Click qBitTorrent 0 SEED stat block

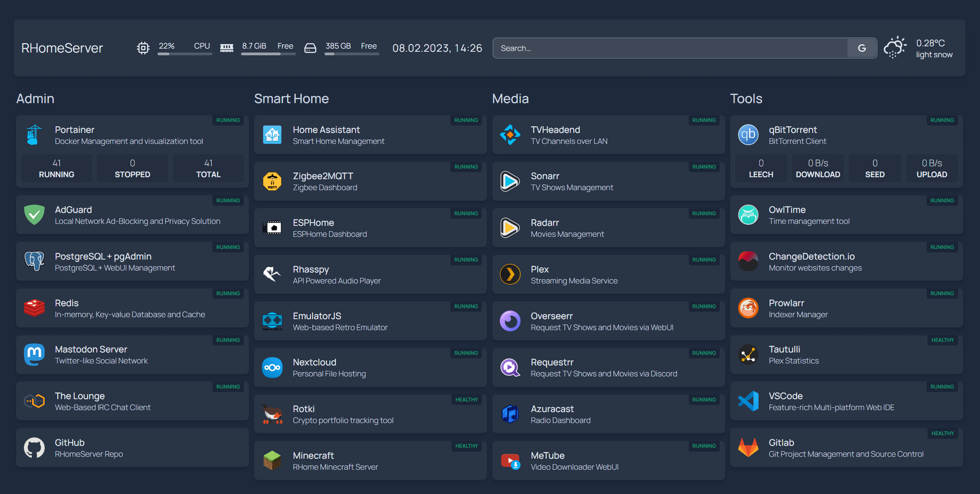(x=875, y=168)
